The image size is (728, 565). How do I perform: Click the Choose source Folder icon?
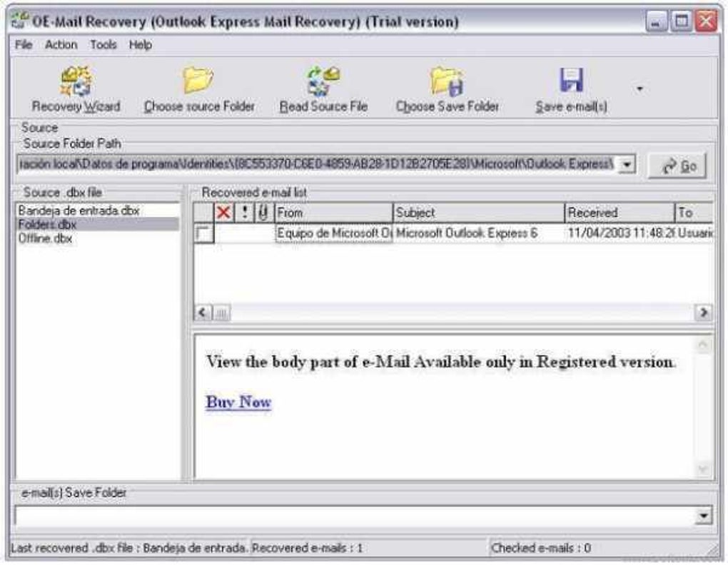tap(198, 80)
